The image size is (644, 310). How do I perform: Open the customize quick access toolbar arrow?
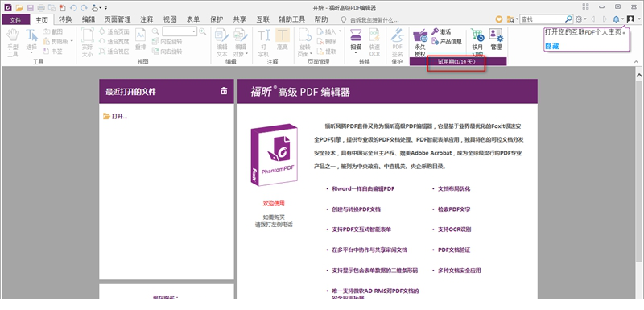coord(105,7)
